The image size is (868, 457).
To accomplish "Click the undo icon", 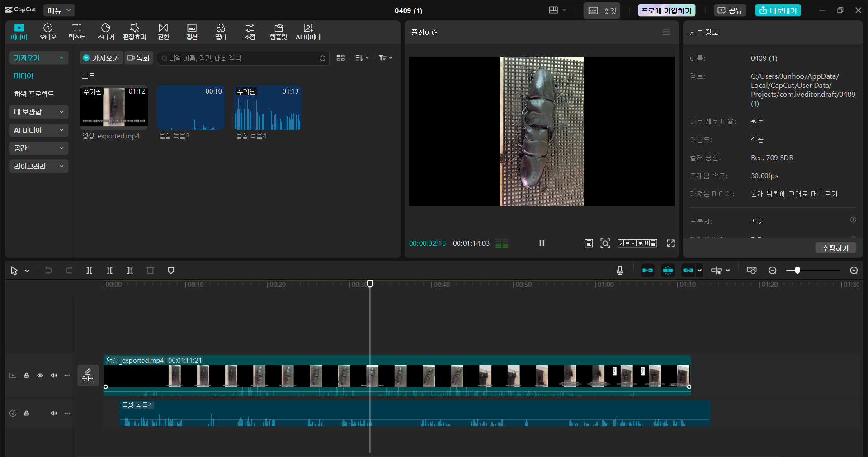I will pos(48,271).
